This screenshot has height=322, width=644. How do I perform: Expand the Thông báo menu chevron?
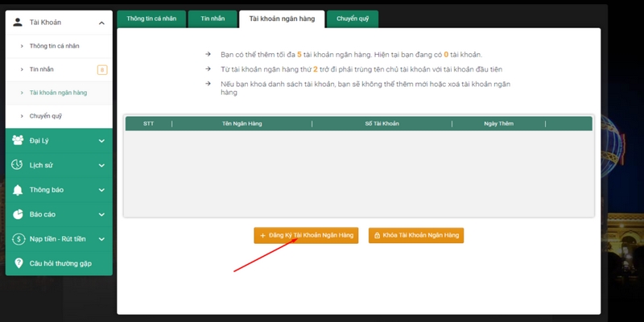[101, 190]
